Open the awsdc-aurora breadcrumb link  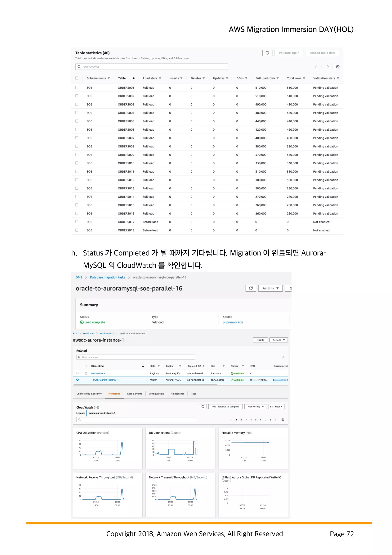(x=106, y=334)
